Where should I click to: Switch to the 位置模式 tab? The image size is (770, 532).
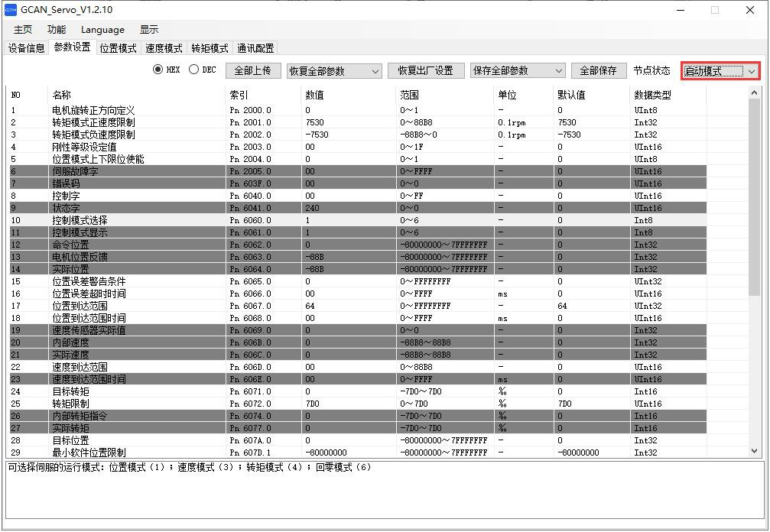pos(118,48)
